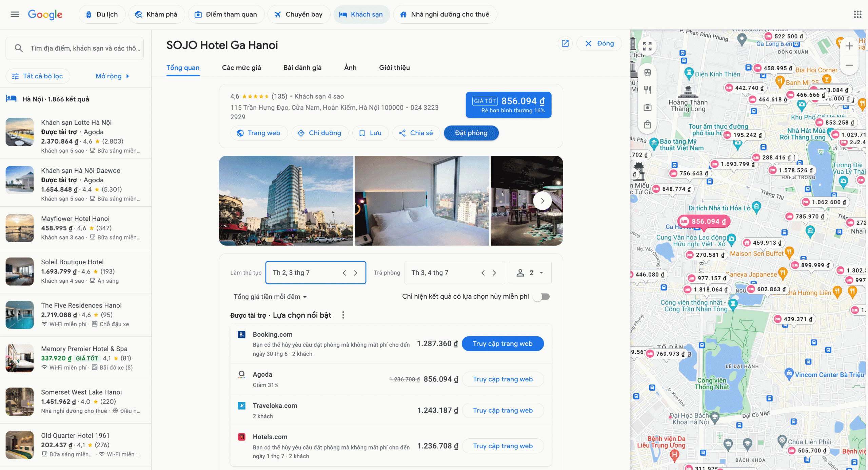Select Mayflower Hotel Hanoi result

click(x=76, y=228)
